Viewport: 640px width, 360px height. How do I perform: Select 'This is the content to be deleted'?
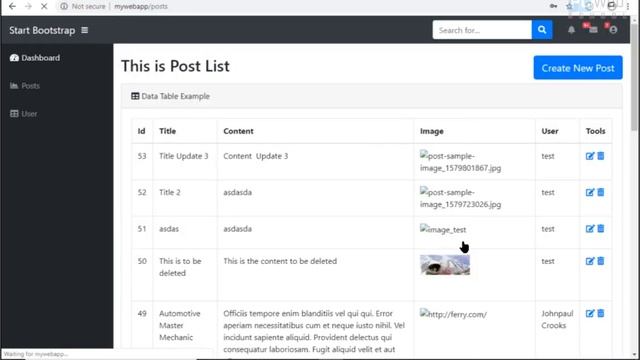click(280, 261)
